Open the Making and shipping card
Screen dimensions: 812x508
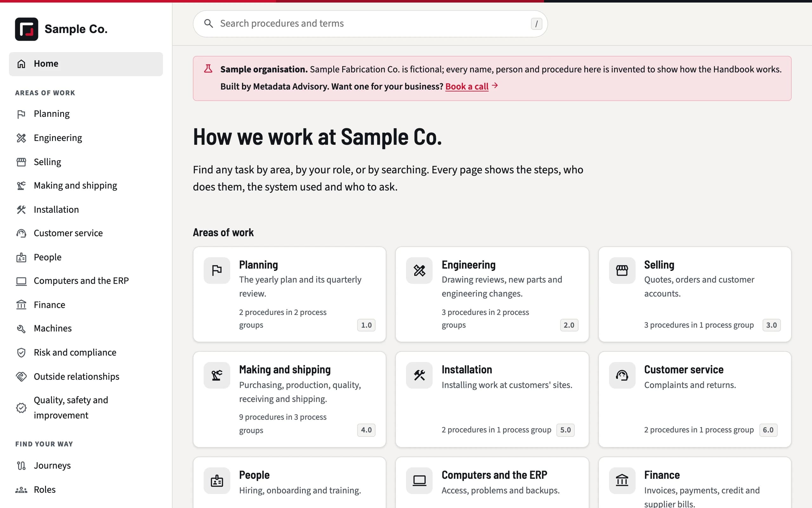point(289,399)
